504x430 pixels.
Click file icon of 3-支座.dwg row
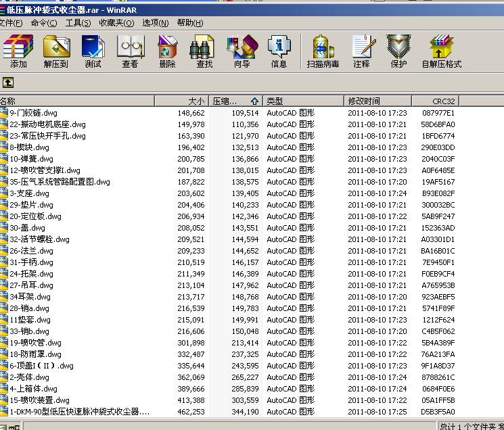point(4,193)
